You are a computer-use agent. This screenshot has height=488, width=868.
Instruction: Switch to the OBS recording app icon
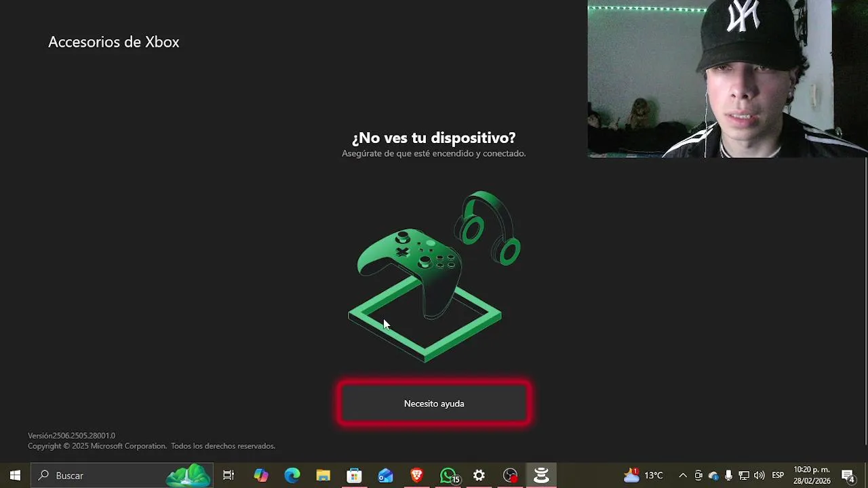point(511,475)
